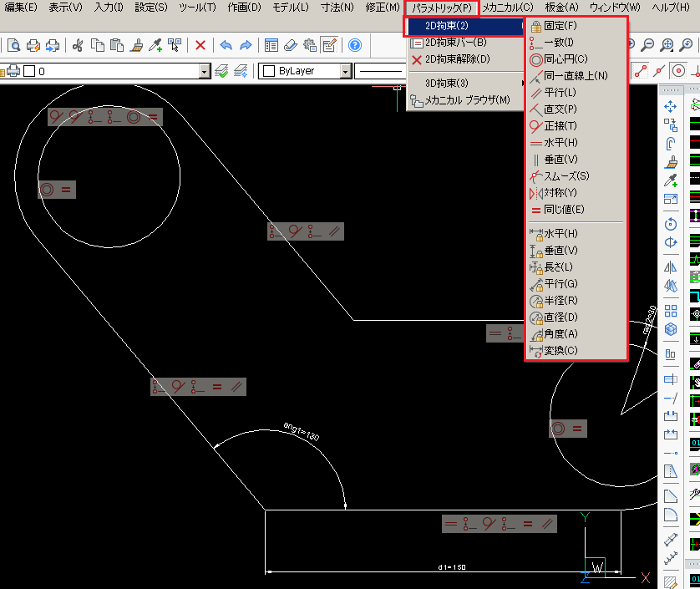Click the ByLayer color swatch box
This screenshot has height=589, width=700.
269,72
